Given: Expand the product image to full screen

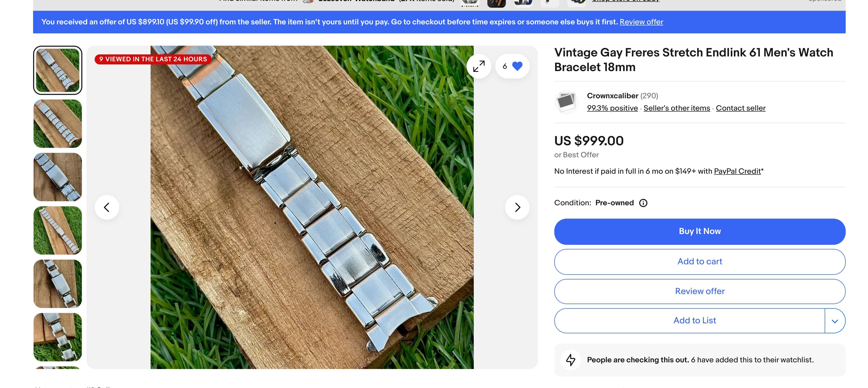Looking at the screenshot, I should (x=478, y=66).
